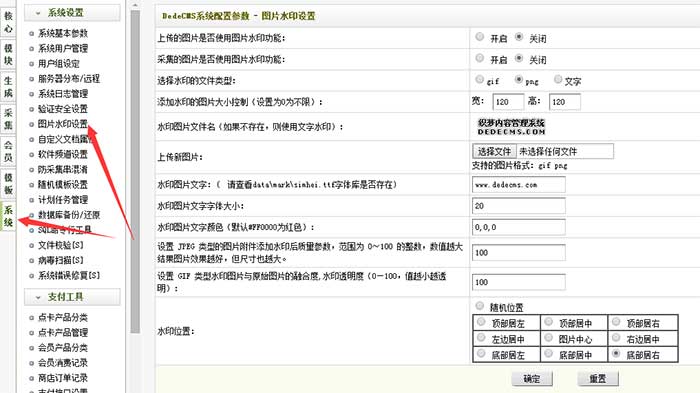Open 用户组设定 menu link
This screenshot has height=393, width=700.
coord(58,63)
